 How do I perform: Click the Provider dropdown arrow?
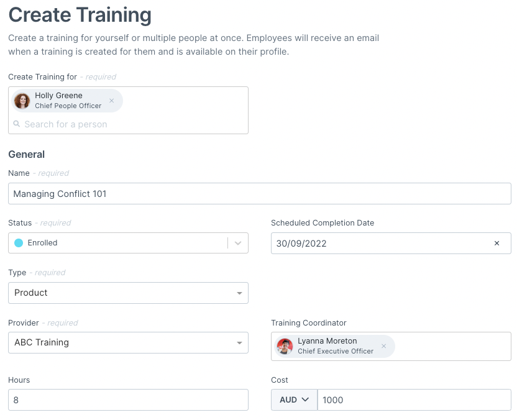pyautogui.click(x=239, y=343)
